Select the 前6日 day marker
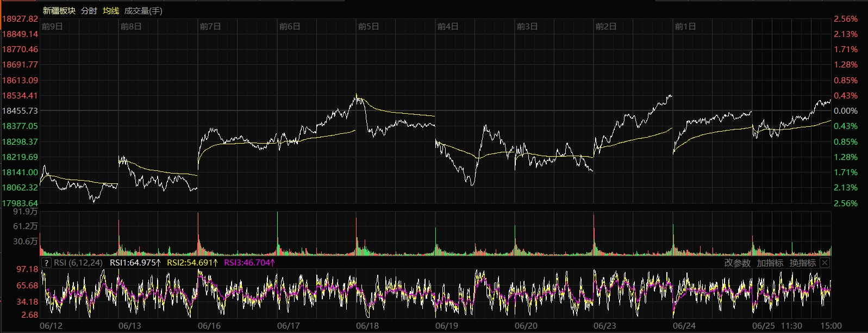The height and width of the screenshot is (333, 868). (290, 26)
